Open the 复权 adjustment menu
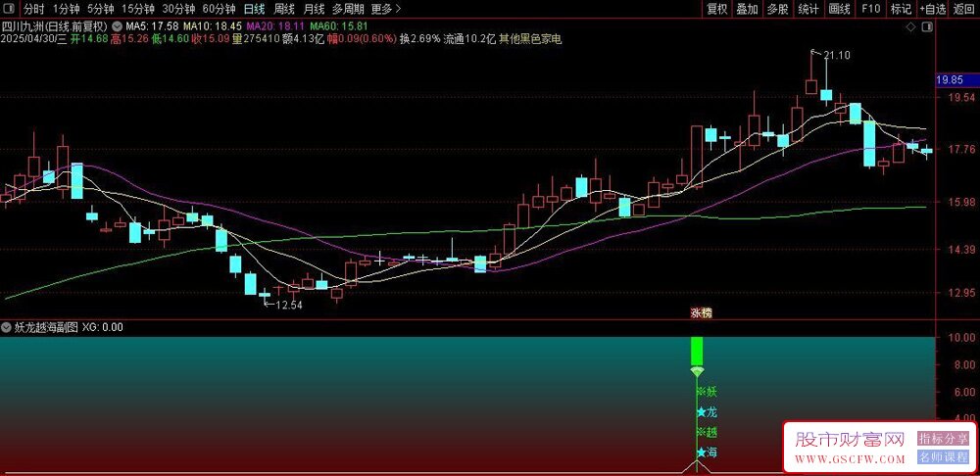 [x=717, y=9]
